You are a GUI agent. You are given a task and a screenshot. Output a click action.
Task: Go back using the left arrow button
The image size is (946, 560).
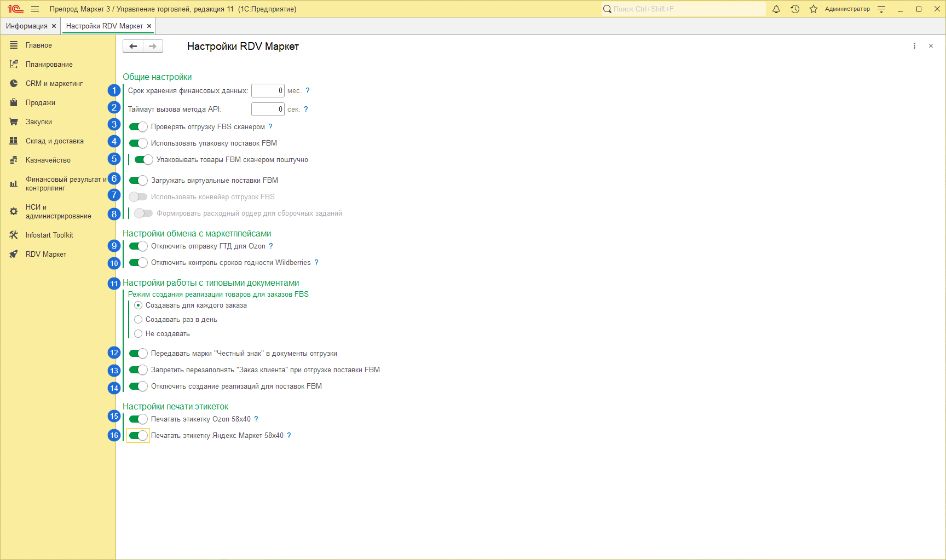point(133,47)
